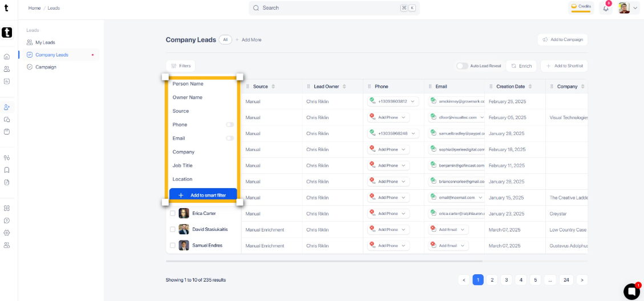Image resolution: width=644 pixels, height=301 pixels.
Task: Open the team members icon at rail bottom
Action: click(7, 245)
